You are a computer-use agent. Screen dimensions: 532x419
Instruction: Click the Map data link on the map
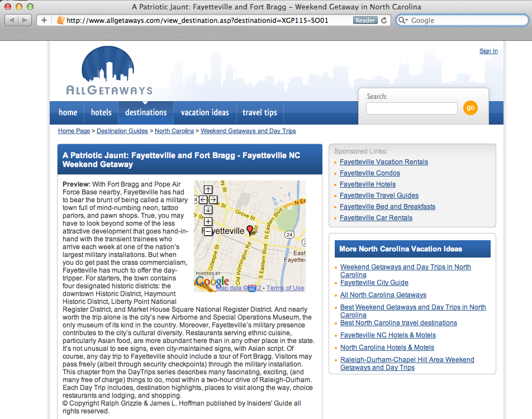click(239, 288)
